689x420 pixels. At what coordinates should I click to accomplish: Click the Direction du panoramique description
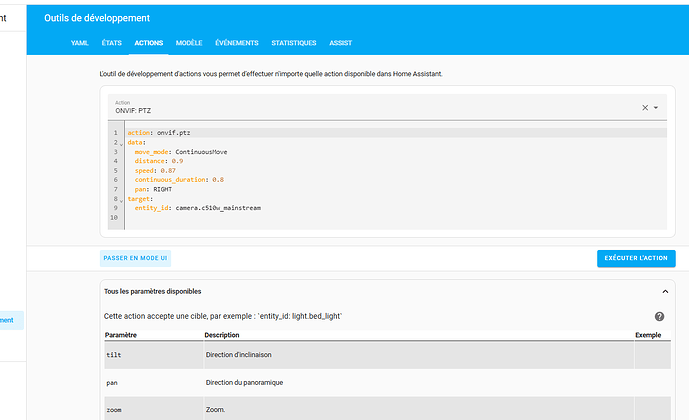pyautogui.click(x=244, y=383)
